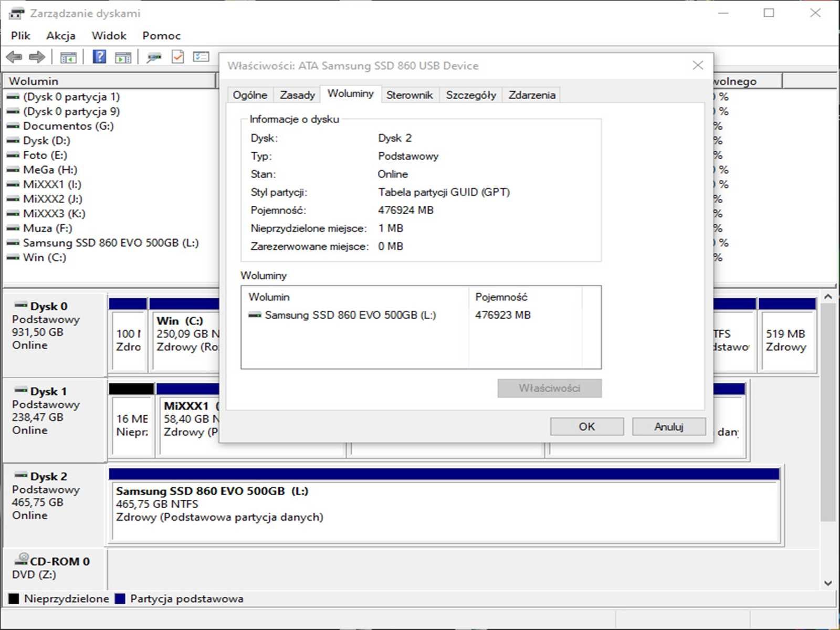
Task: Select the Dysk (D:) volume row
Action: [x=47, y=141]
